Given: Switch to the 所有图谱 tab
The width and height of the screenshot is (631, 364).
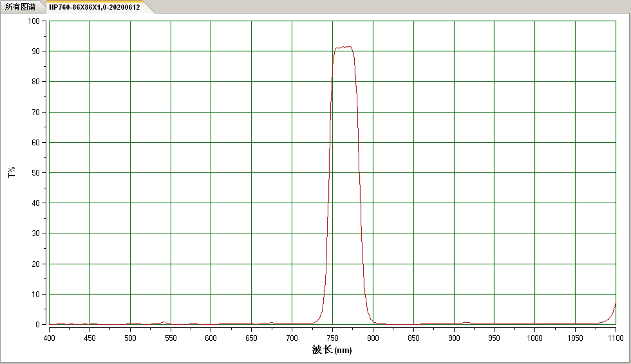Looking at the screenshot, I should tap(20, 7).
